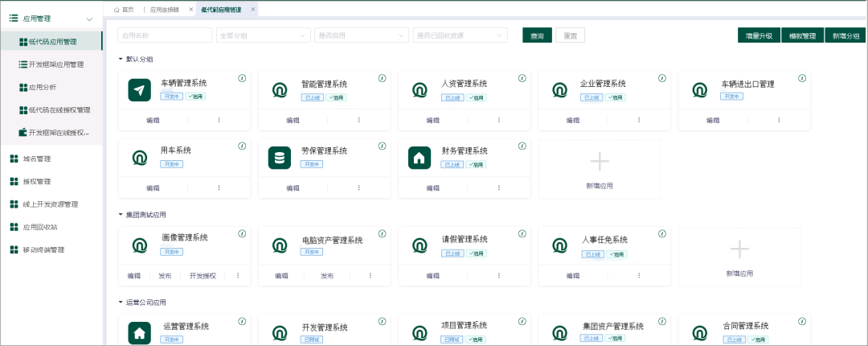Focus the 应用名称 search input field
The image size is (868, 346).
(165, 35)
